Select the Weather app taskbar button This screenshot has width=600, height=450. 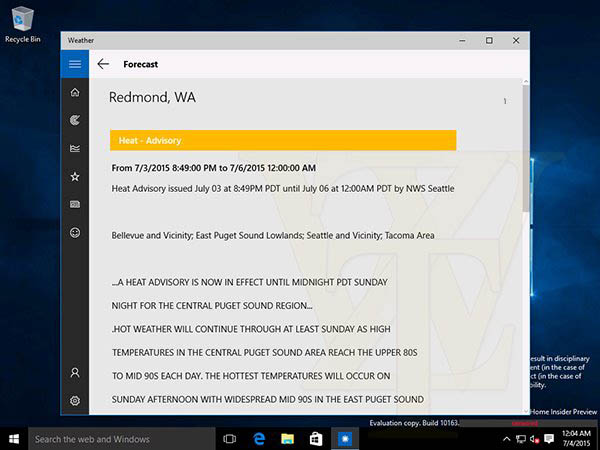(345, 439)
